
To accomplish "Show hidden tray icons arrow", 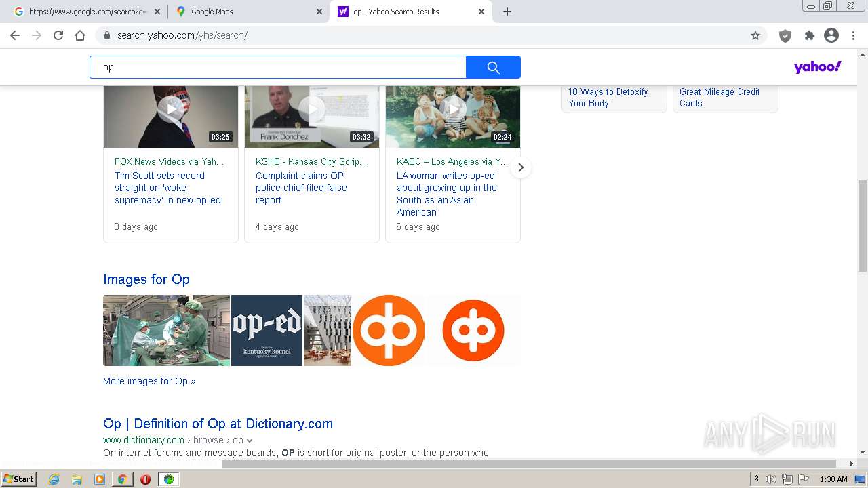I will coord(756,479).
